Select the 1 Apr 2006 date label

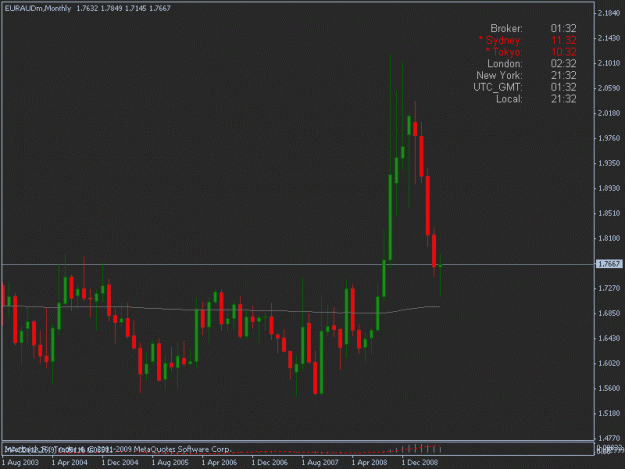(220, 462)
